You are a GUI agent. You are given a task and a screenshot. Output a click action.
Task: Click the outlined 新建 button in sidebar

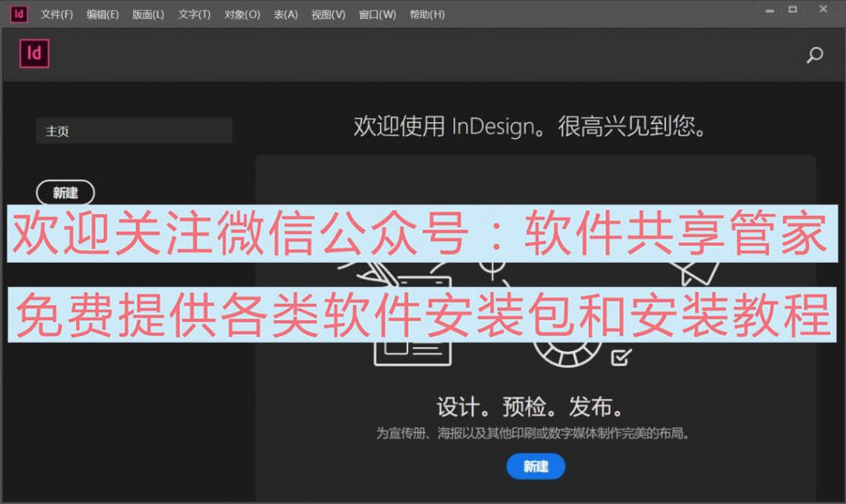pos(65,193)
